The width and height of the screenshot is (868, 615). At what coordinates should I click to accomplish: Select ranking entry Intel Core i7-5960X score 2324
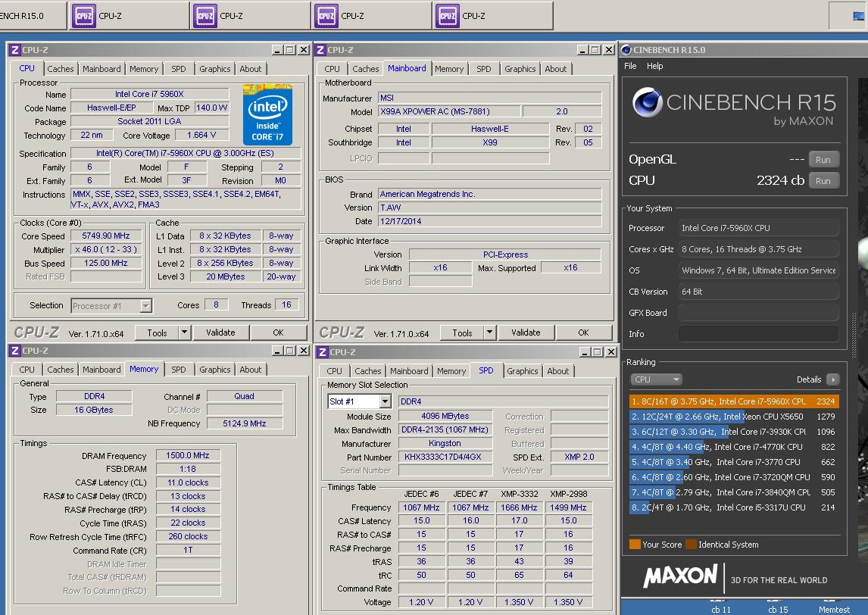click(734, 401)
